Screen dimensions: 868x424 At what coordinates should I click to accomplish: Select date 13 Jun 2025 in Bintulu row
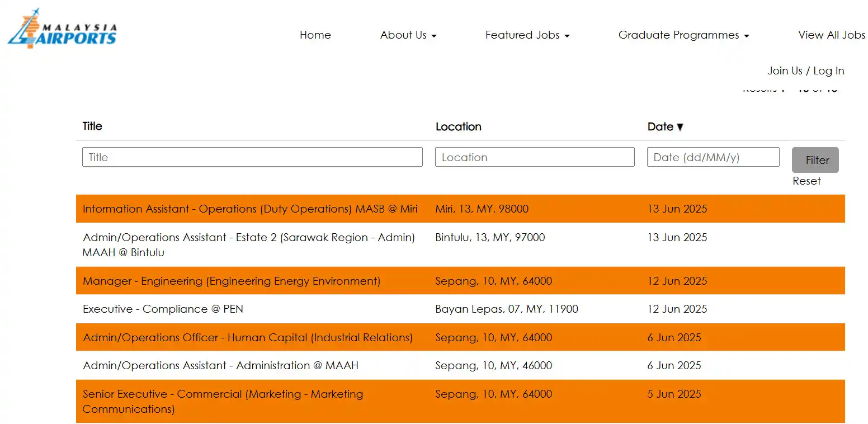point(677,237)
